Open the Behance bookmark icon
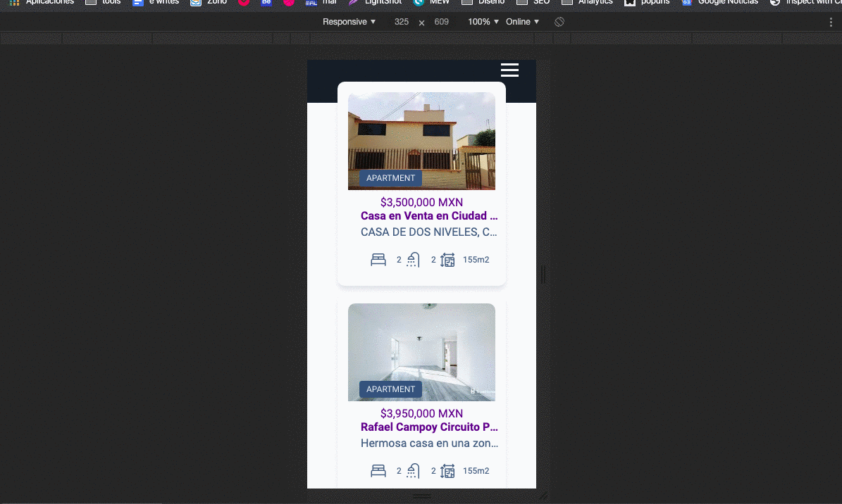The width and height of the screenshot is (842, 504). (x=266, y=3)
